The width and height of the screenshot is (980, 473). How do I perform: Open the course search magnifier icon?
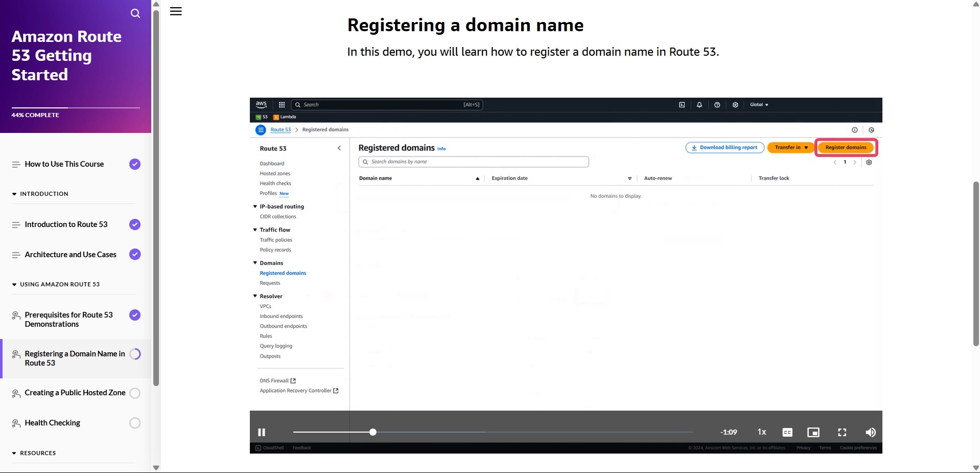(x=135, y=13)
